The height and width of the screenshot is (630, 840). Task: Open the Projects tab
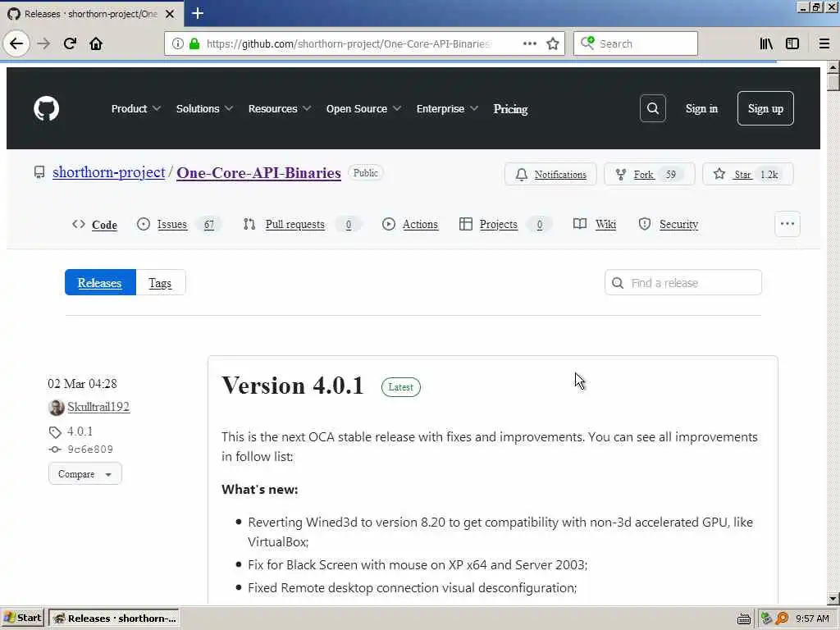pyautogui.click(x=504, y=224)
